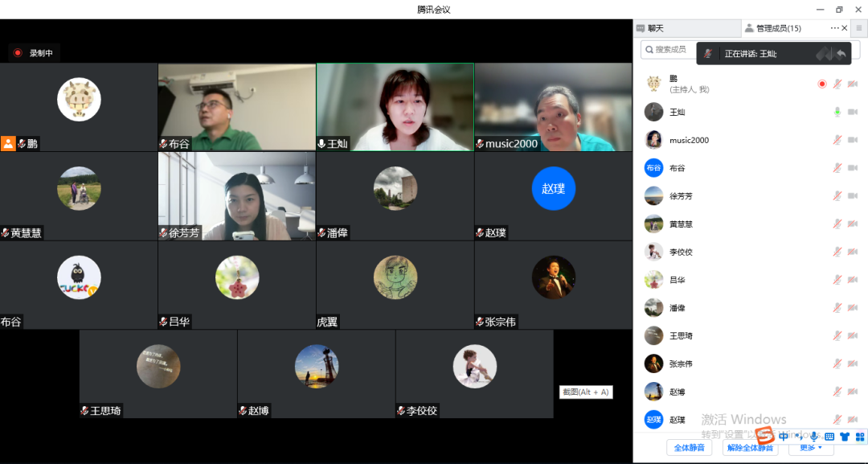Screen dimensions: 868x464
Task: Toggle microphone for 黄慧慧 in member list
Action: [837, 224]
